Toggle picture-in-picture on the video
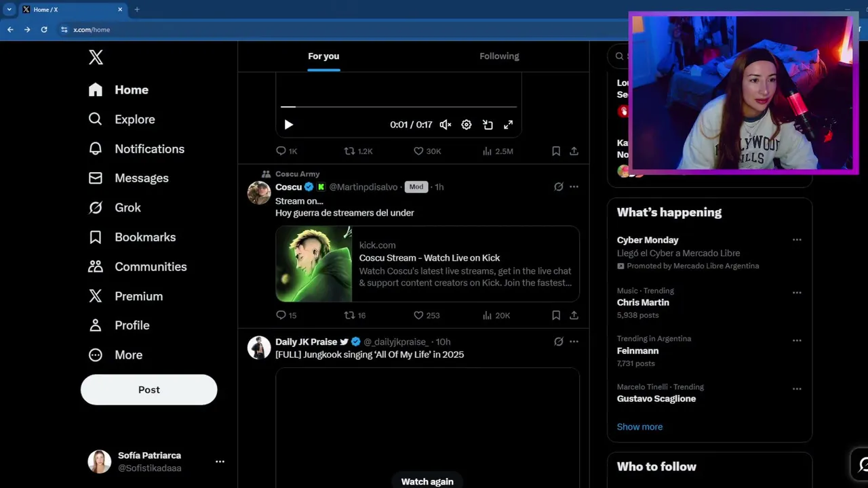Viewport: 868px width, 488px height. (488, 125)
